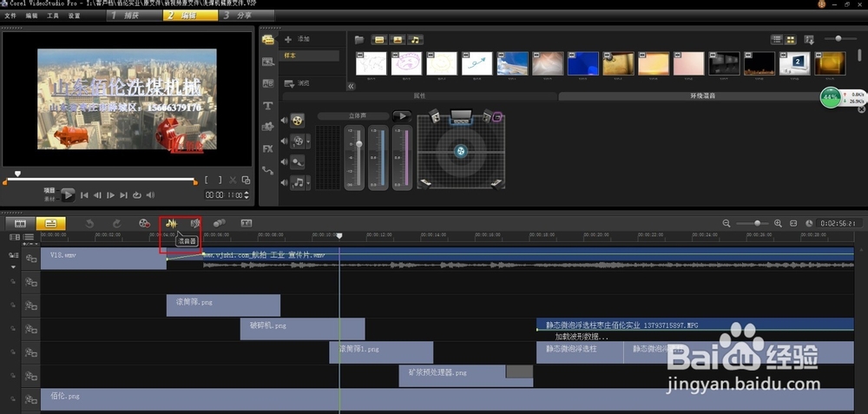This screenshot has width=868, height=414.
Task: Switch to storyboard view in timeline
Action: tap(19, 223)
